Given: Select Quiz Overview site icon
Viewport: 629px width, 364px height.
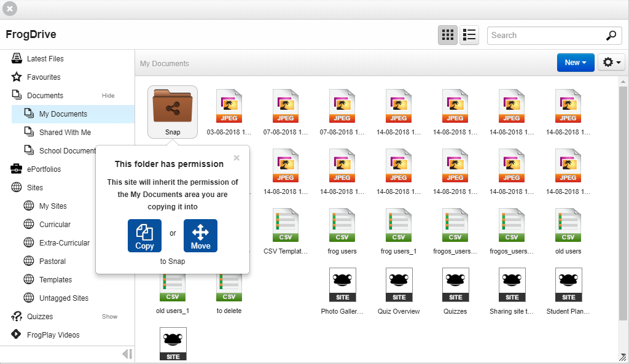Looking at the screenshot, I should (399, 285).
